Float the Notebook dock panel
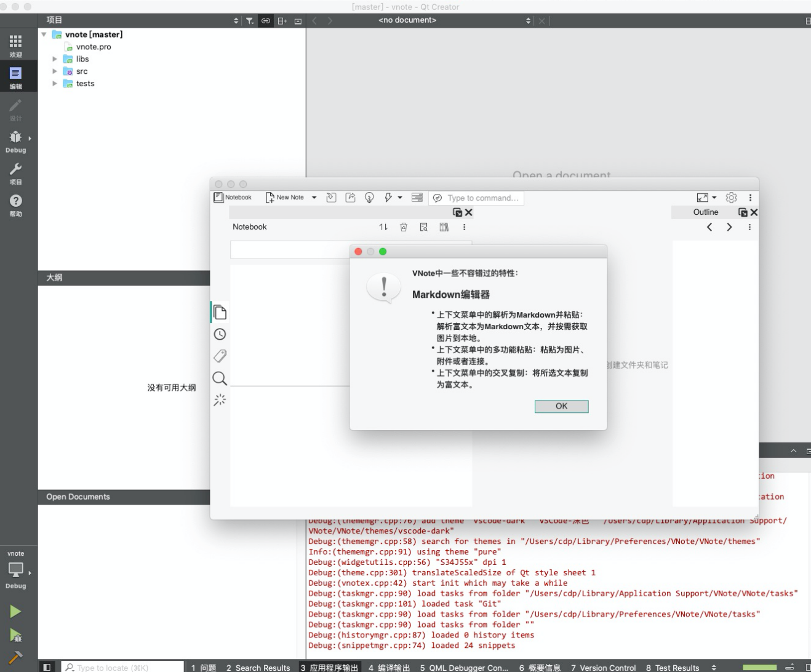811x672 pixels. (x=457, y=212)
